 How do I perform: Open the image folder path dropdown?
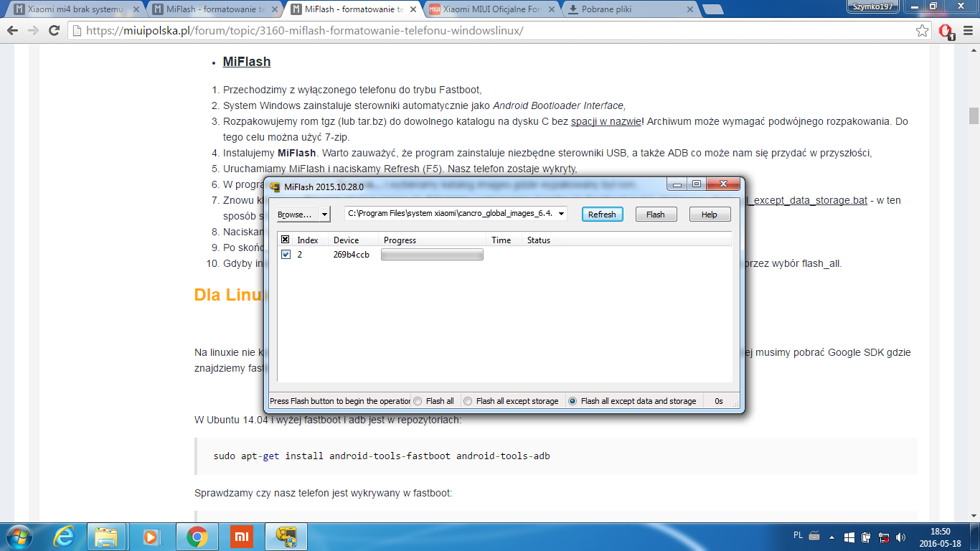561,213
